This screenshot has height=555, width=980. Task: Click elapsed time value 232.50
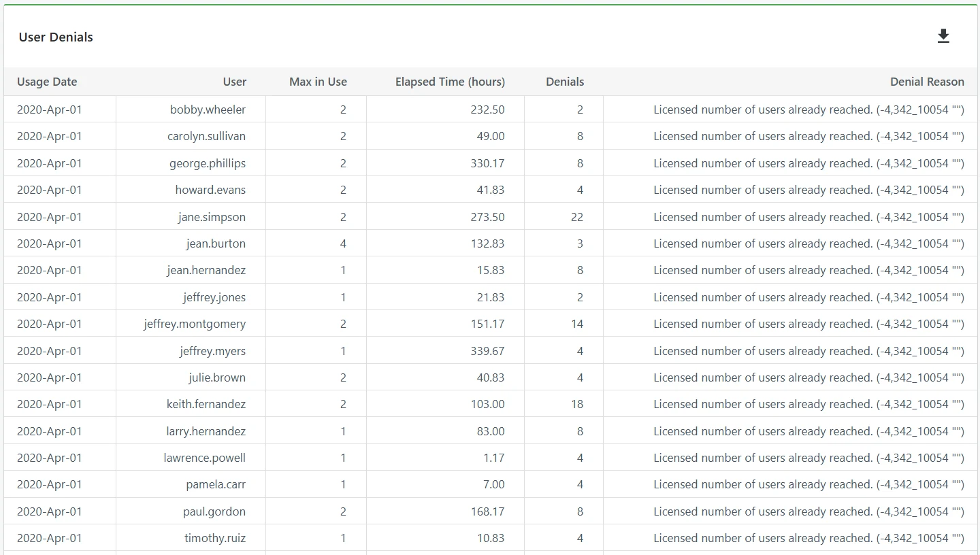[487, 110]
